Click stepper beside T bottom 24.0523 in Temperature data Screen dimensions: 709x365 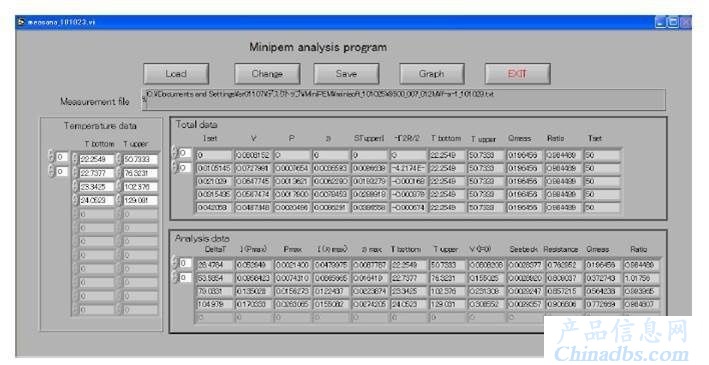(75, 200)
